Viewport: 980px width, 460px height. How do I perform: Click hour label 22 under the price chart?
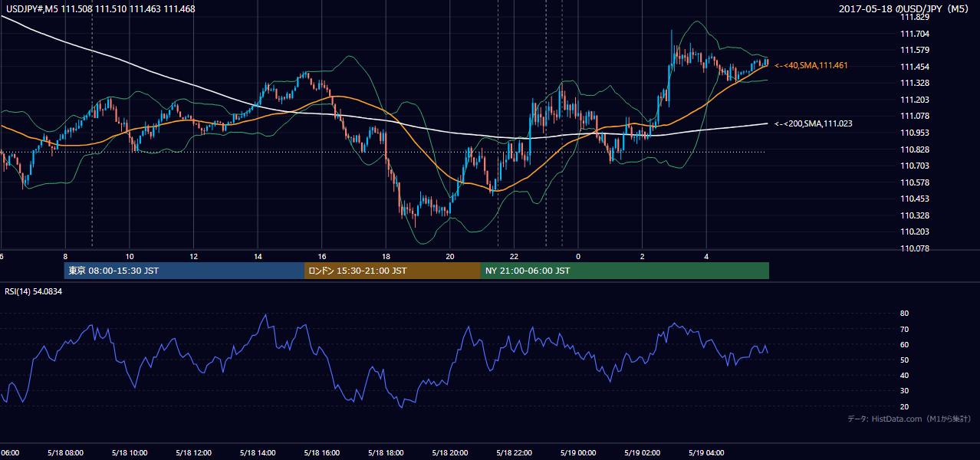coord(514,256)
